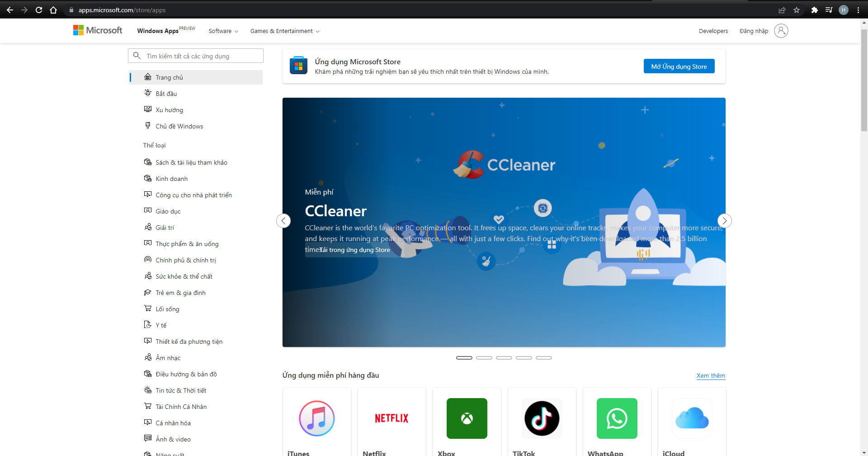This screenshot has height=456, width=868.
Task: Open Sách & tài liệu tham khảo category
Action: coord(196,162)
